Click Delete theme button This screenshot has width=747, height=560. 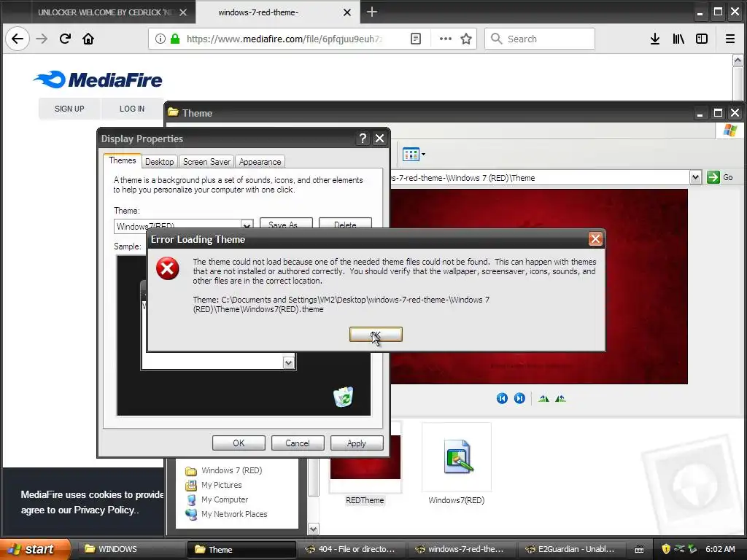pyautogui.click(x=345, y=224)
